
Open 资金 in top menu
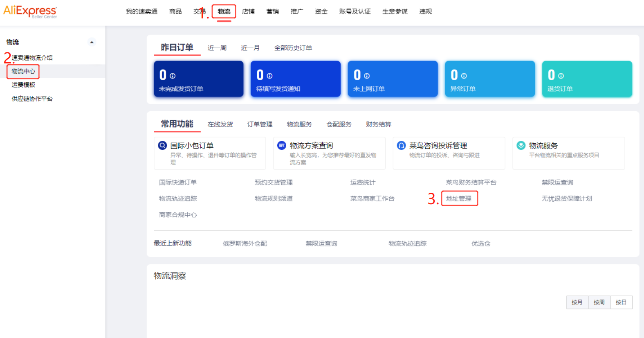coord(321,11)
